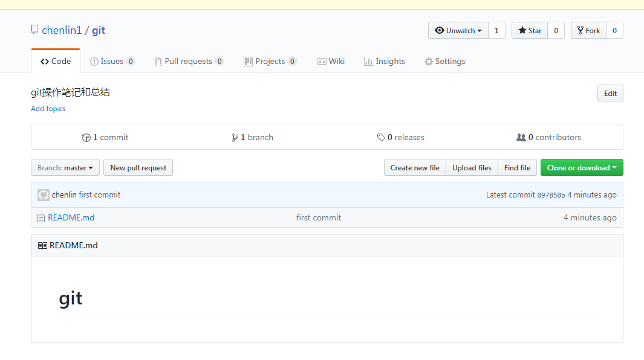Screen dimensions: 644x360
Task: Click the chenlin avatar thumbnail
Action: 44,195
